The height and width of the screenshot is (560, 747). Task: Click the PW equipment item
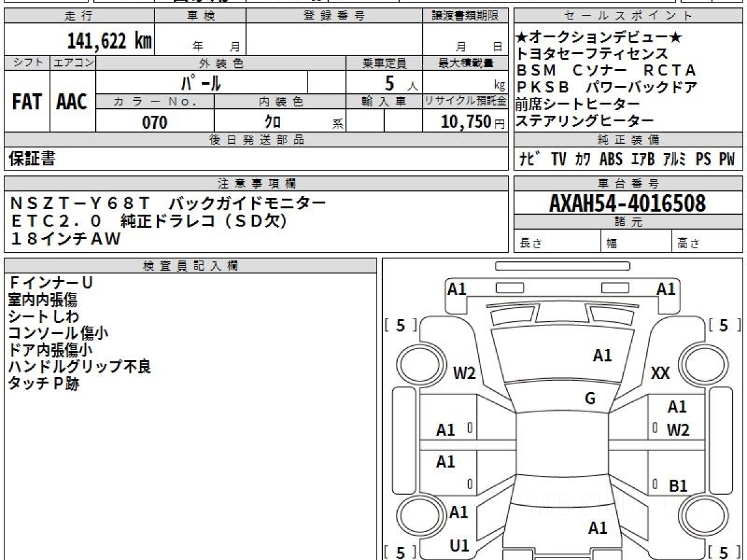(x=727, y=159)
